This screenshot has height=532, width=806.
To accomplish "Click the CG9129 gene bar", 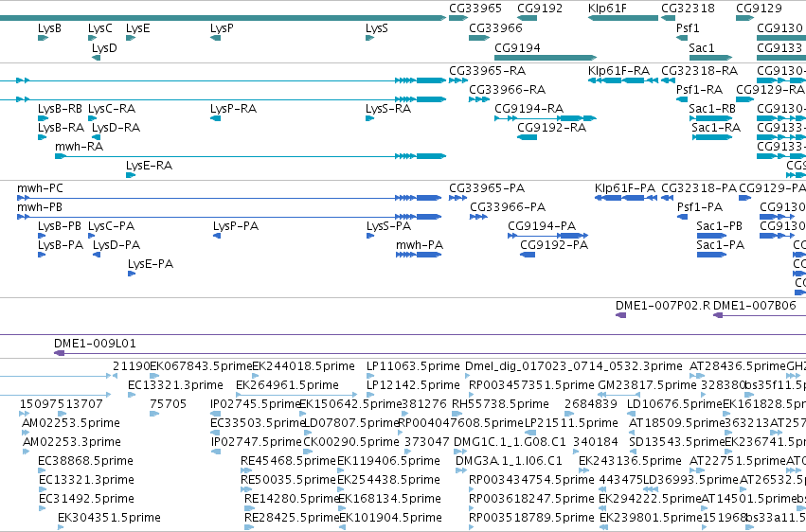I will click(x=744, y=18).
